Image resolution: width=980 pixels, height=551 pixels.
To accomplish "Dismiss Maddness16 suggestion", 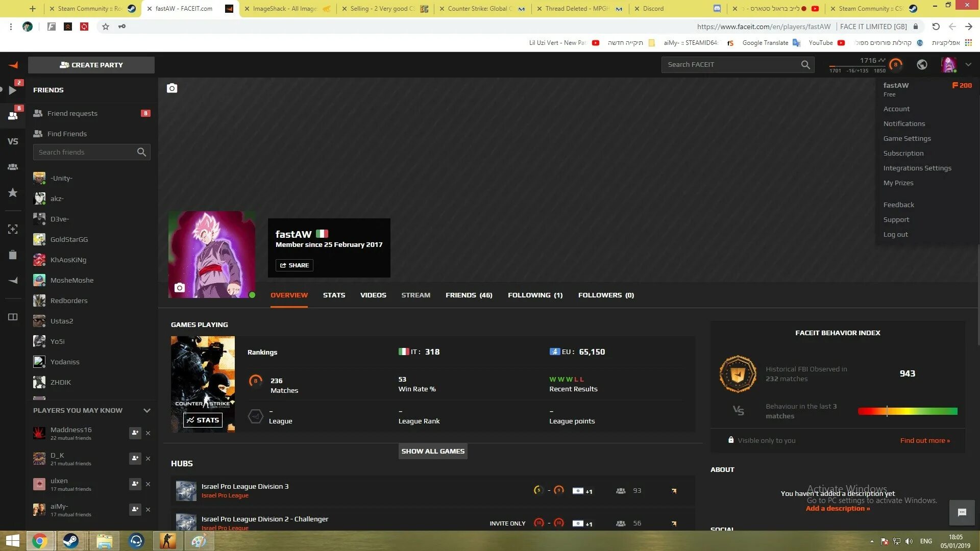I will click(148, 433).
